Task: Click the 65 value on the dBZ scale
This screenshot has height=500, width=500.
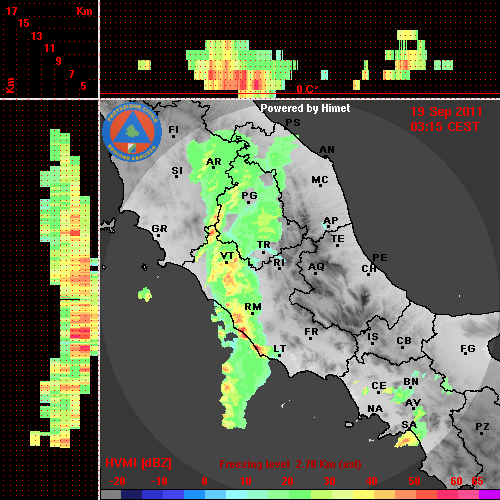Action: [477, 481]
